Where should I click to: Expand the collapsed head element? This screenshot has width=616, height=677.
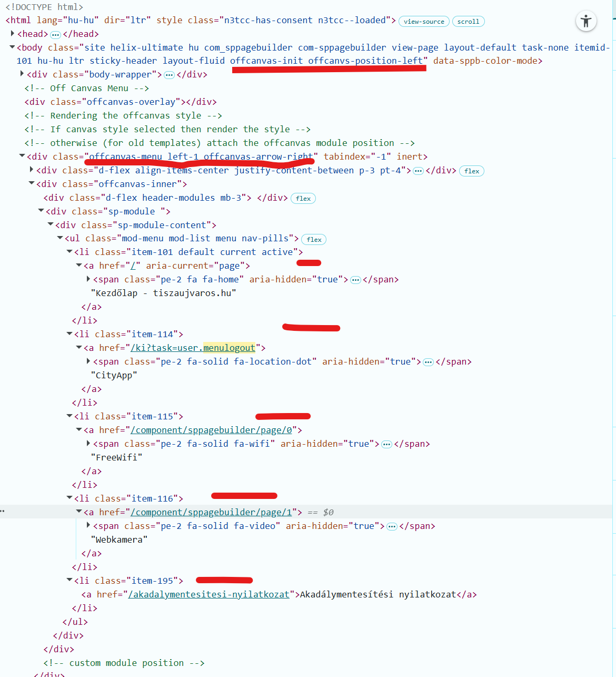(13, 34)
